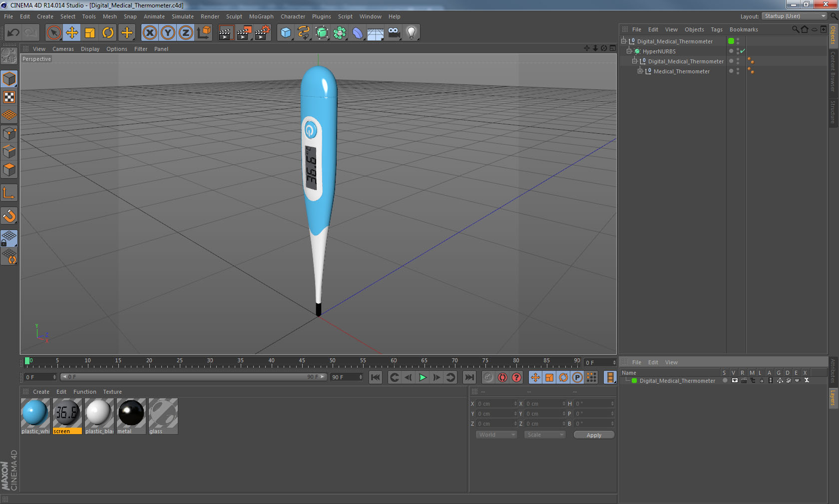
Task: Toggle HyperNURBS enable checkmark
Action: click(x=743, y=51)
